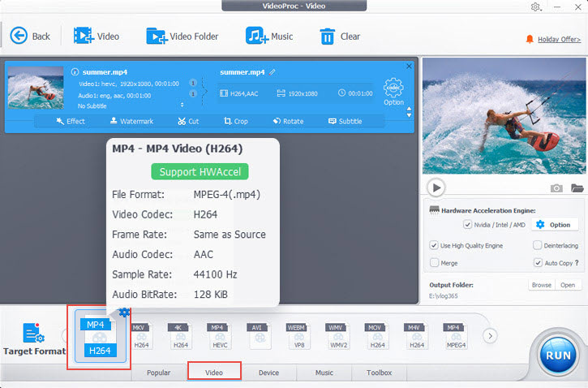This screenshot has width=588, height=388.
Task: Click the summer.mp4 surfing thumbnail
Action: pyautogui.click(x=36, y=88)
